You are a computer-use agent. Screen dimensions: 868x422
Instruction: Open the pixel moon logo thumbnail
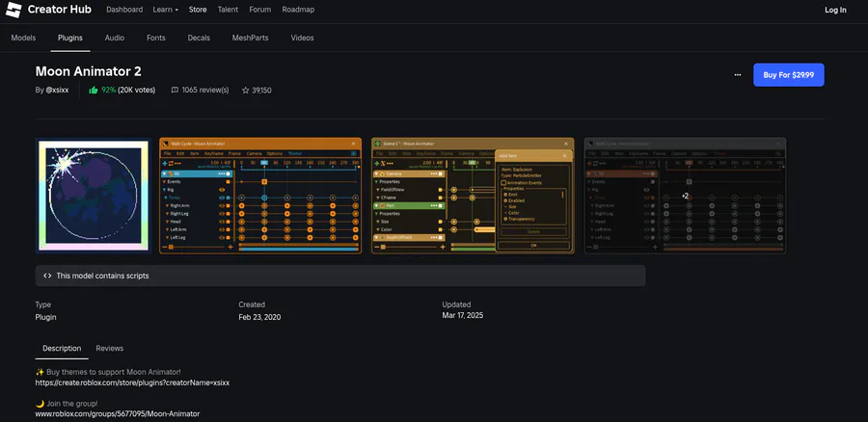(94, 196)
